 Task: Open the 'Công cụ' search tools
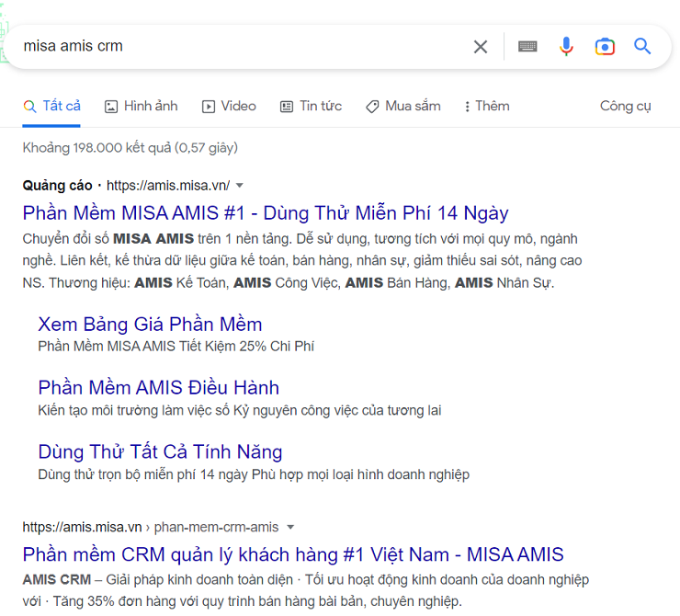[x=626, y=107]
